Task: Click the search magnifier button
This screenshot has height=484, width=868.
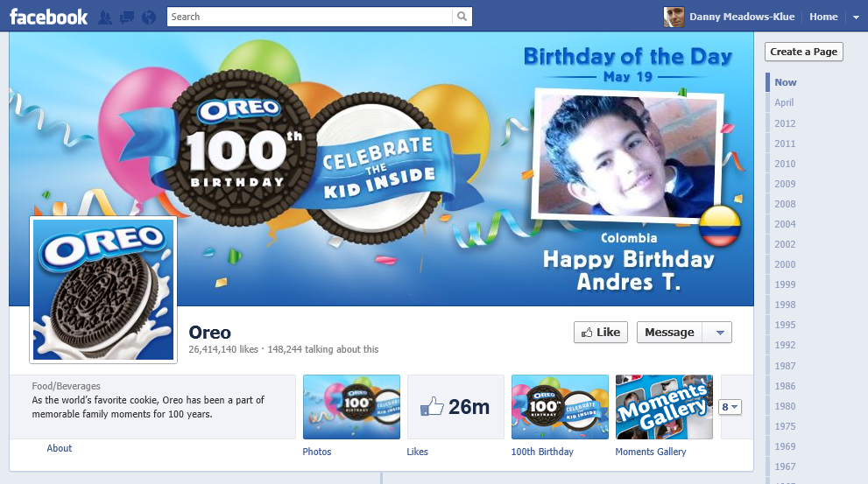Action: click(462, 17)
